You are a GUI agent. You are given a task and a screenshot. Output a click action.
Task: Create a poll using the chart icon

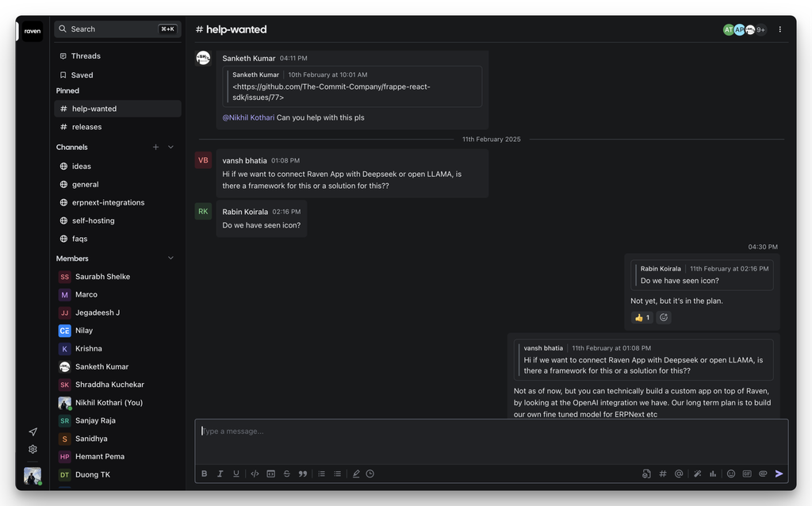click(714, 473)
